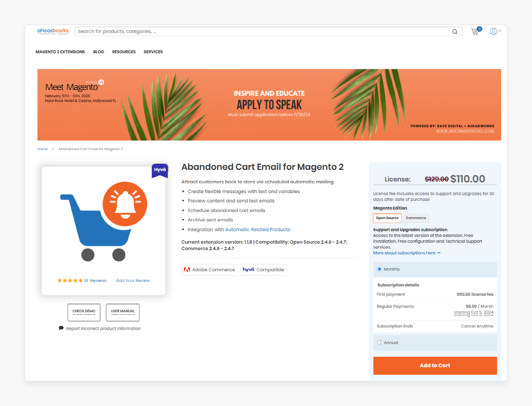Click Automatic Related Products hyperlink
This screenshot has height=406, width=532.
[x=257, y=229]
